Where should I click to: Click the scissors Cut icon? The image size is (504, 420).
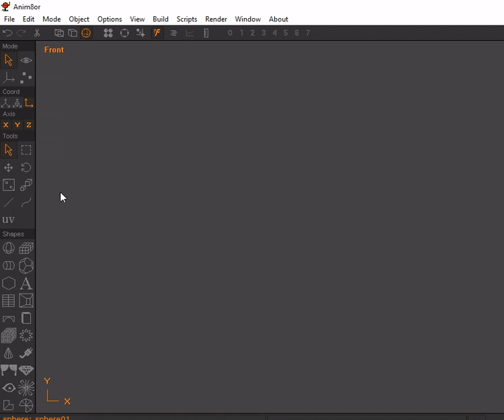[37, 33]
